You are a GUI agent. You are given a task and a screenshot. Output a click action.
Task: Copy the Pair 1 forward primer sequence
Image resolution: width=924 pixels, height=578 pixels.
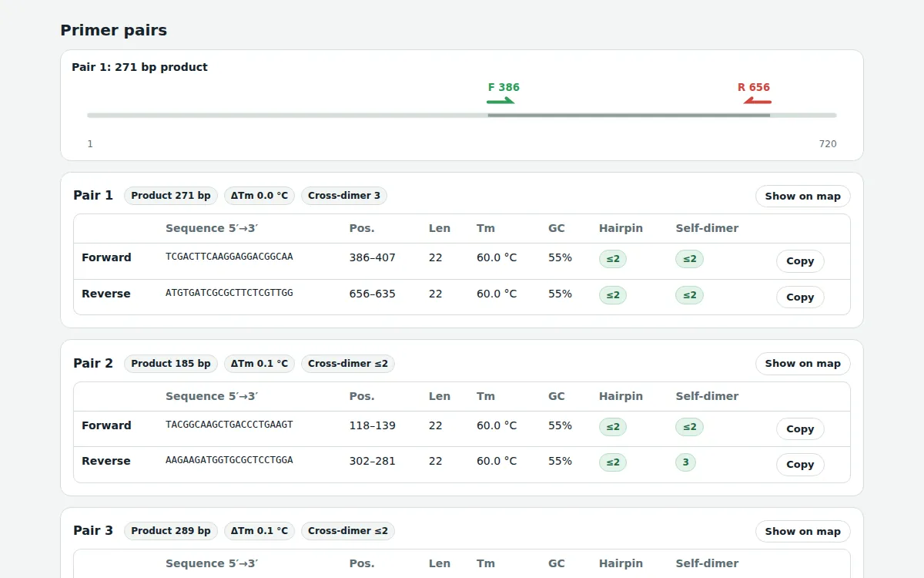coord(800,261)
